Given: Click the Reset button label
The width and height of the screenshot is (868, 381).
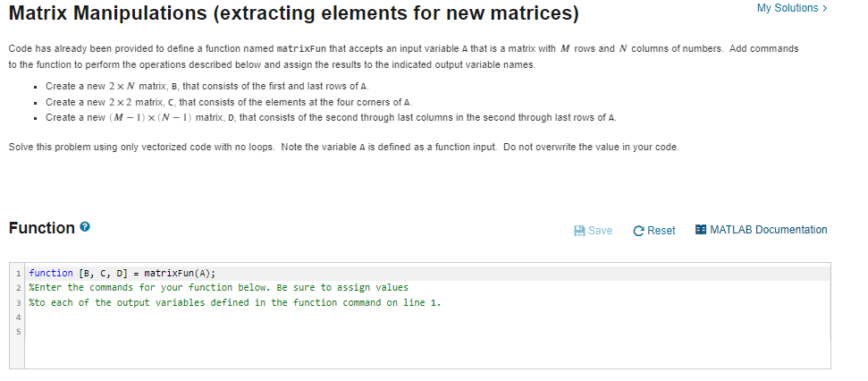Looking at the screenshot, I should (661, 231).
